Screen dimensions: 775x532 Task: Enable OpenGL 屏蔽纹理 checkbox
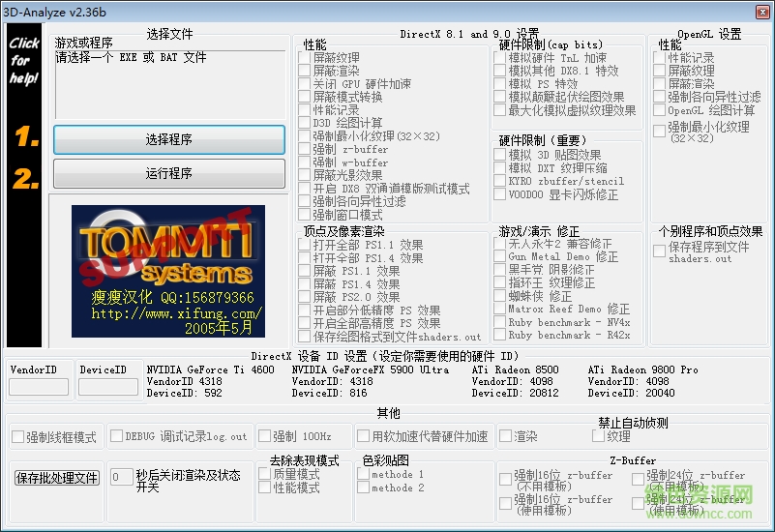point(659,71)
